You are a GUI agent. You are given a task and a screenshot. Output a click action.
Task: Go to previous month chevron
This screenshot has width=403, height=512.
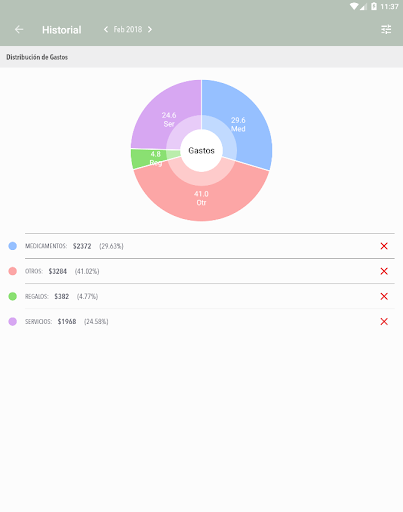106,30
